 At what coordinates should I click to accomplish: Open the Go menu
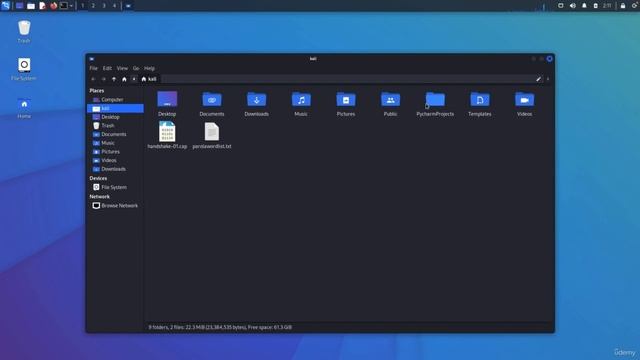click(x=136, y=68)
